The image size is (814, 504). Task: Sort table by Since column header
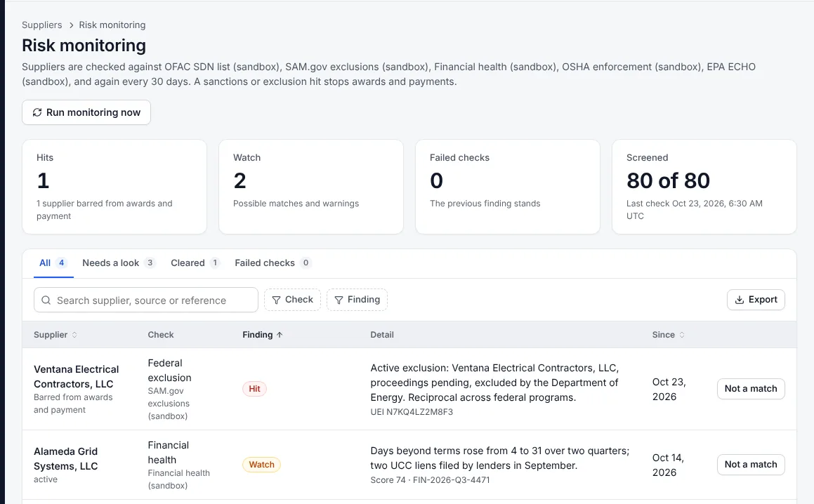point(668,335)
